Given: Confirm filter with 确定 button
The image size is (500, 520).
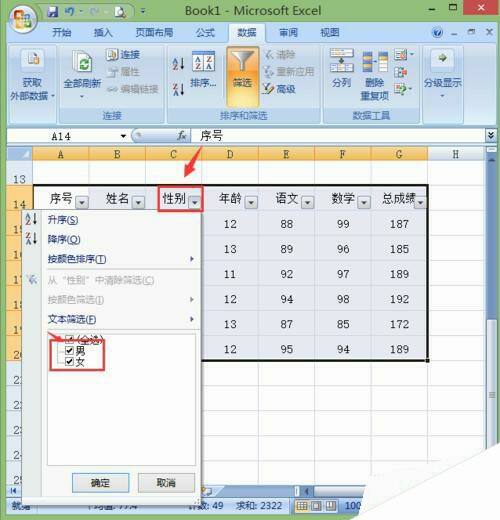Looking at the screenshot, I should point(100,483).
